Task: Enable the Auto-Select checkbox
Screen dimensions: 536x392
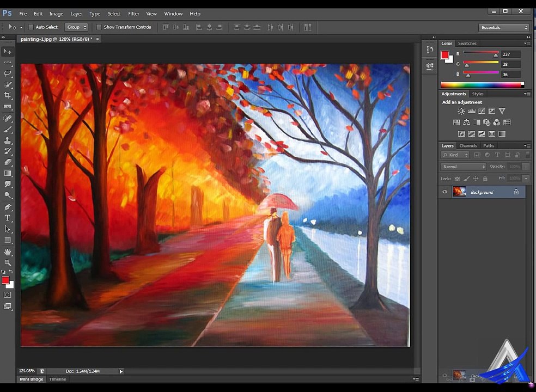Action: (31, 27)
